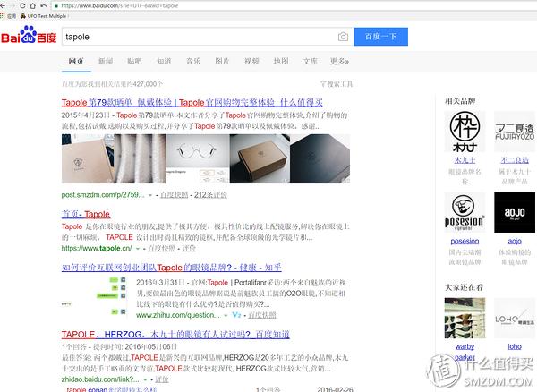Open the loho text link

[x=515, y=346]
